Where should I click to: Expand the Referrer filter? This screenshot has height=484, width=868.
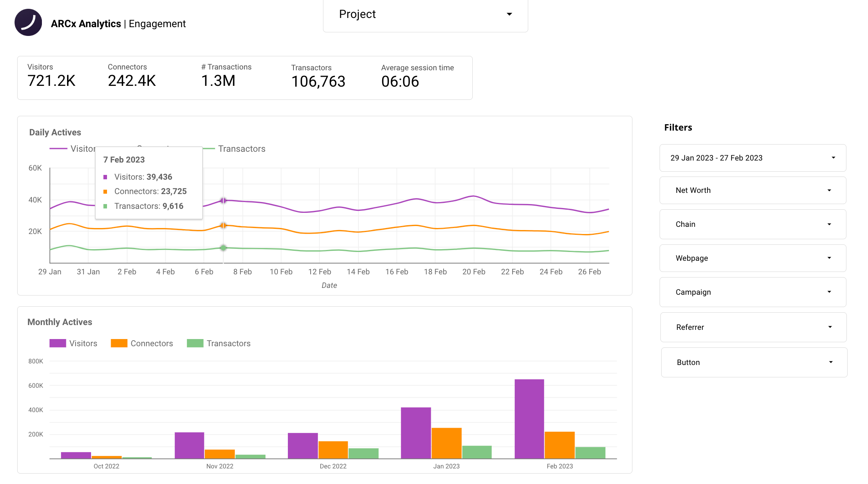point(753,327)
